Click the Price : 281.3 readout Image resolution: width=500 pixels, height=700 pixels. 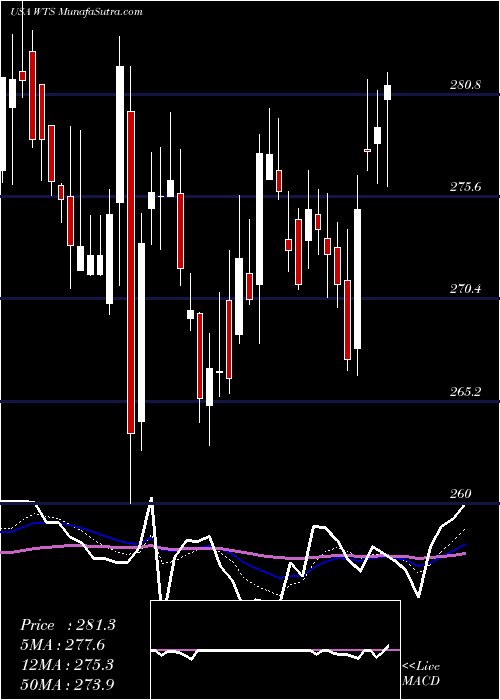tap(68, 625)
